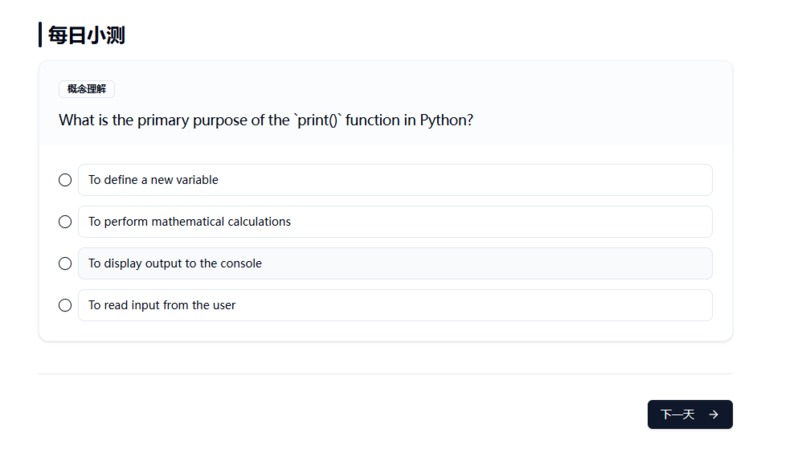Image resolution: width=806 pixels, height=453 pixels.
Task: Select radio for 'To define a new variable'
Action: (x=65, y=180)
